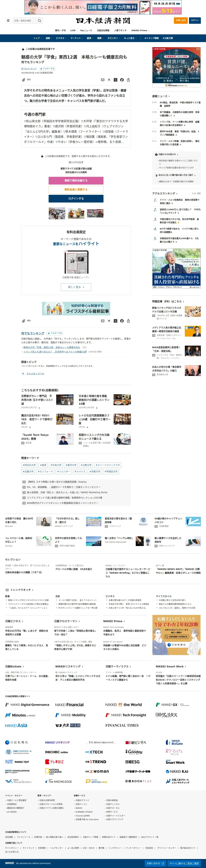Open FINANCIAL TIMES logo

(x=122, y=725)
